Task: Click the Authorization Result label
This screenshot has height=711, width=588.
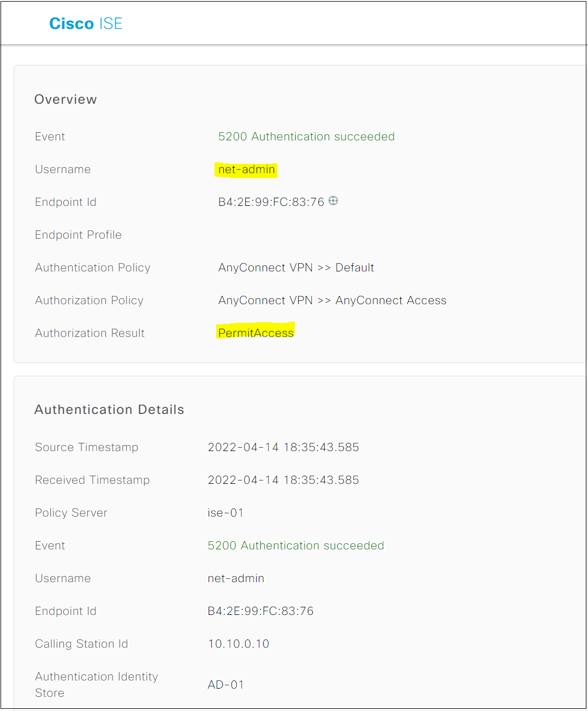Action: point(90,333)
